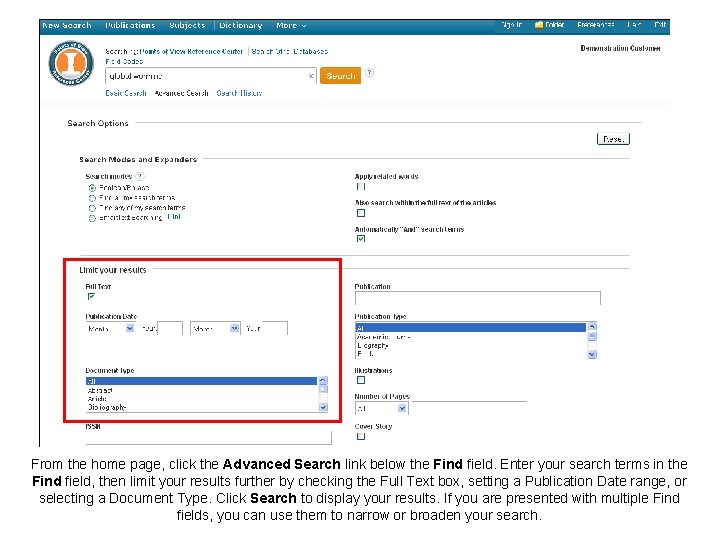Expand the More menu
Viewport: 720px width, 540px height.
(291, 26)
